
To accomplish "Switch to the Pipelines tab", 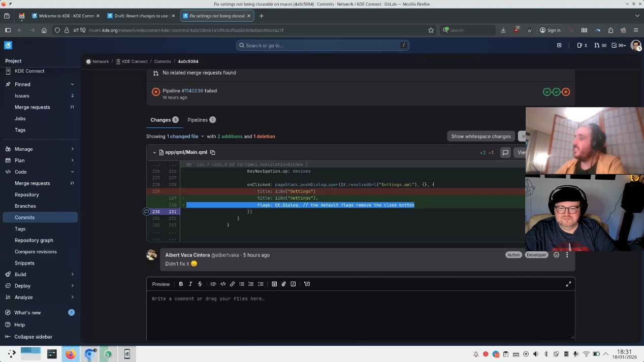I will pos(198,119).
